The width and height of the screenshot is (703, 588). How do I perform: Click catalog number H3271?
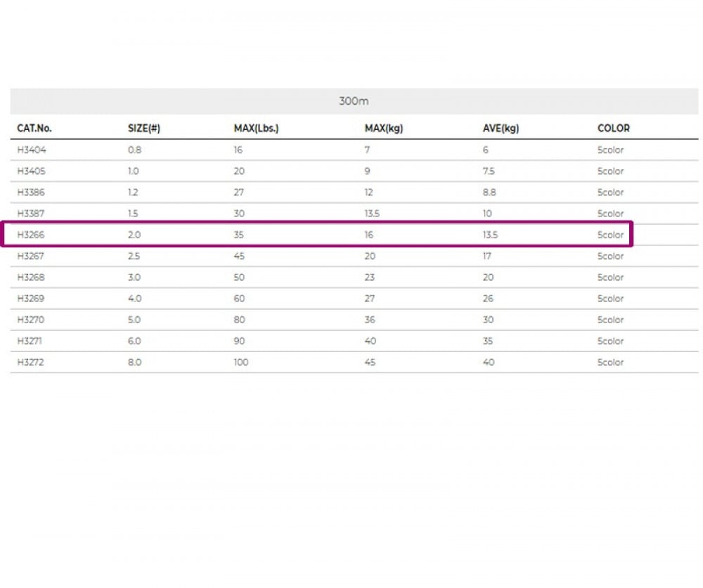[x=30, y=341]
